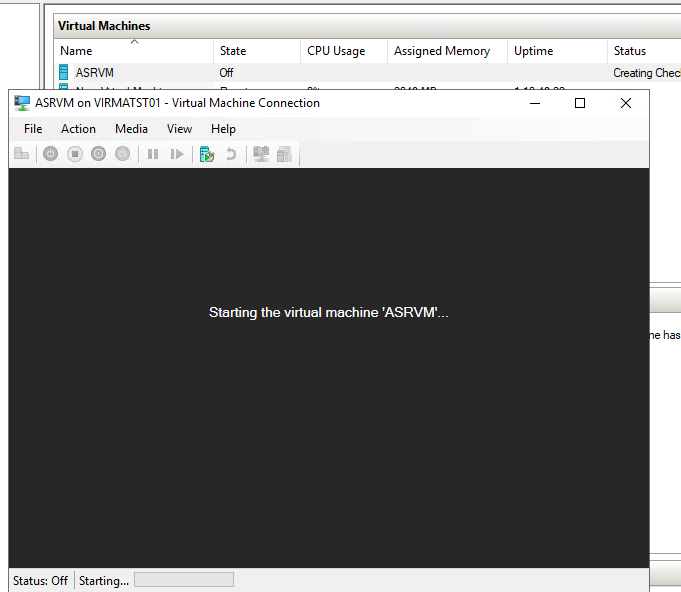The image size is (681, 592).
Task: Click the Virtual Machine Connection title bar icon
Action: click(22, 103)
